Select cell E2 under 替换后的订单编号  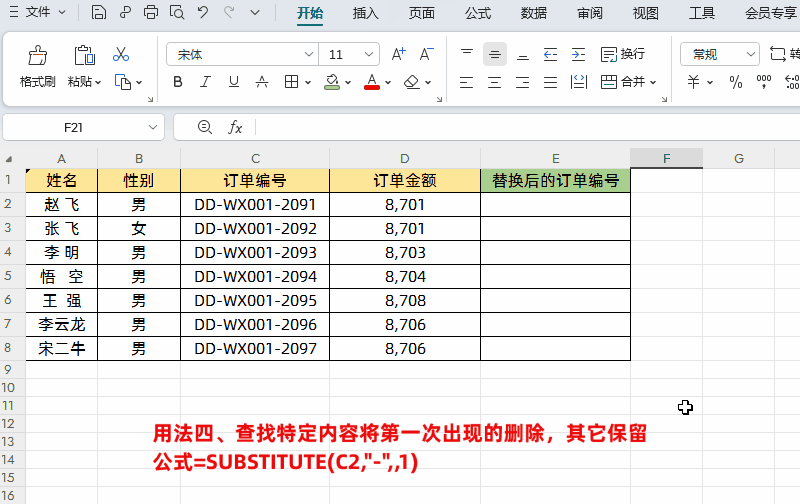[x=555, y=205]
